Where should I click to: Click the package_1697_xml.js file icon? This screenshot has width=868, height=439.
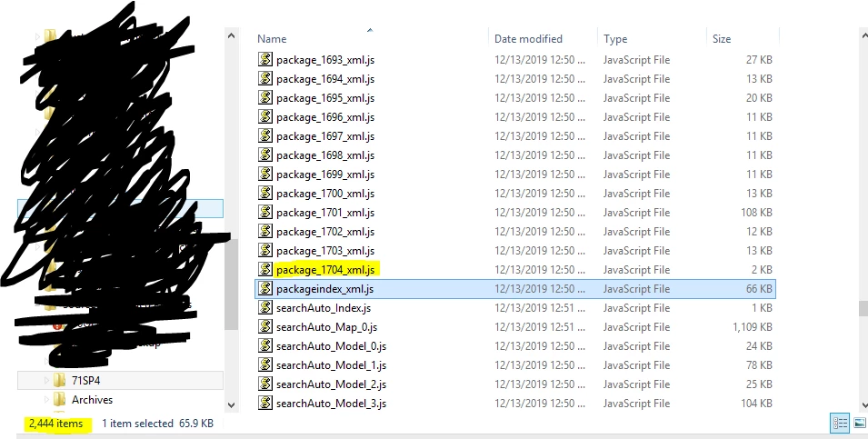click(265, 135)
